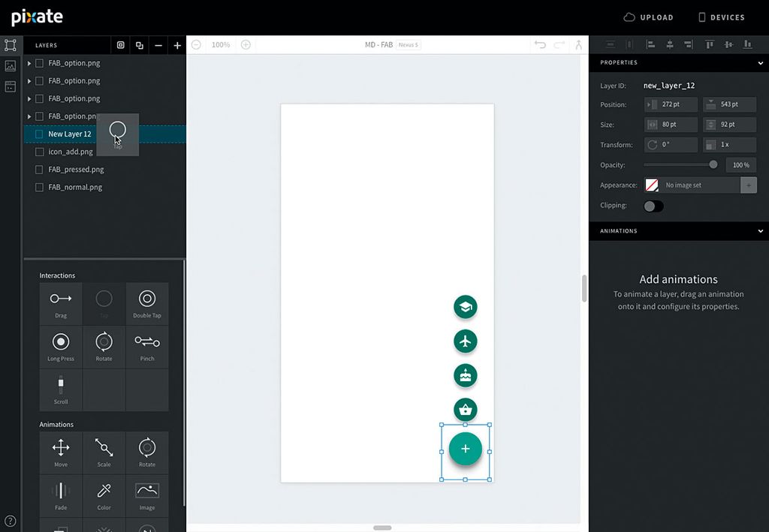The height and width of the screenshot is (532, 769).
Task: Open the assets panel in the left sidebar
Action: [11, 66]
